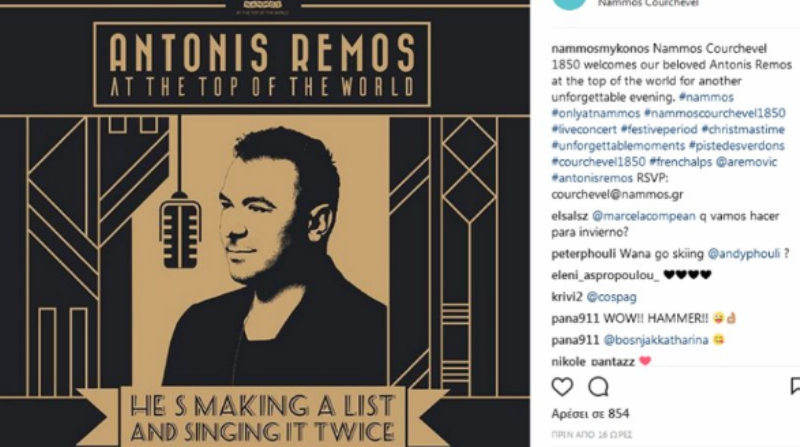Open the #liveconcert hashtag
The image size is (800, 447).
click(x=584, y=130)
